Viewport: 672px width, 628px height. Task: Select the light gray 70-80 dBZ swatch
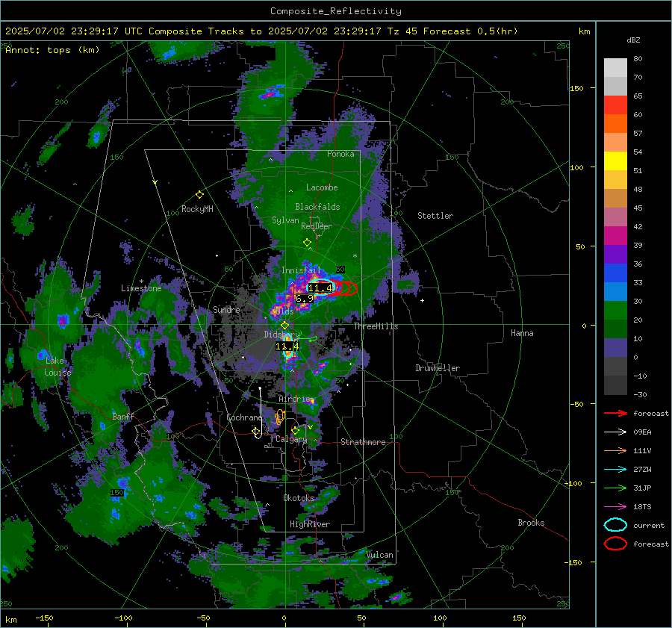pyautogui.click(x=615, y=68)
